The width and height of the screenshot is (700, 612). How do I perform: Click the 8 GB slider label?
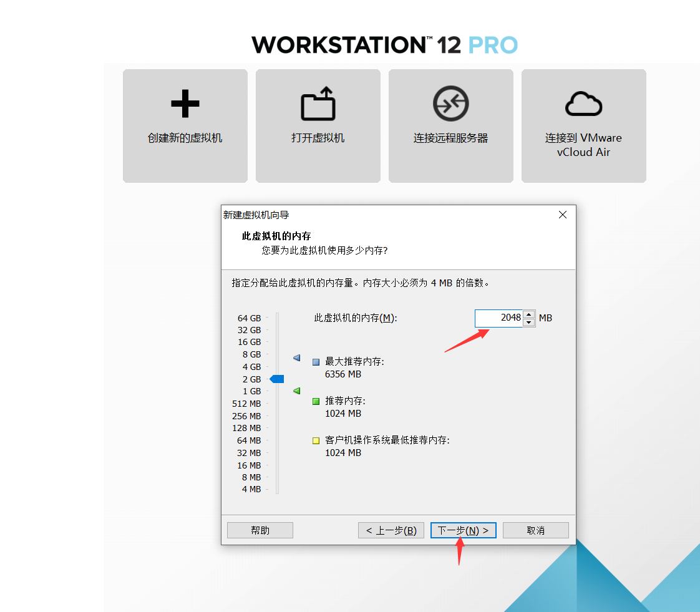(252, 354)
